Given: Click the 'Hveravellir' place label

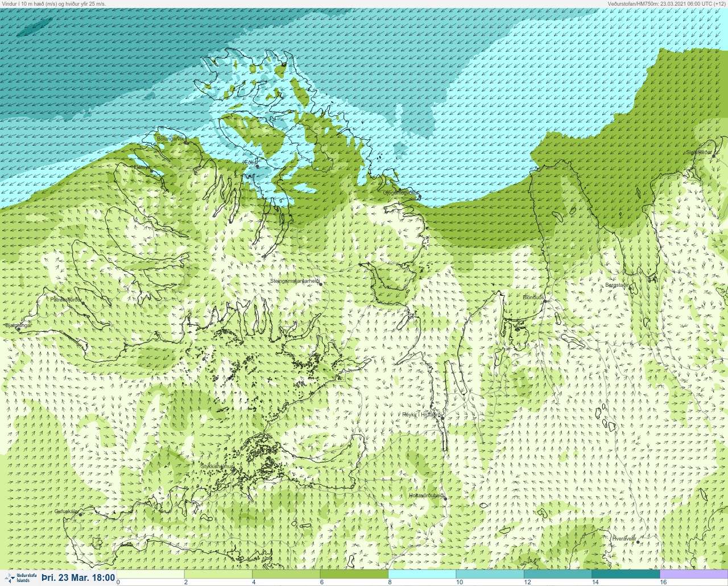Looking at the screenshot, I should coord(624,538).
